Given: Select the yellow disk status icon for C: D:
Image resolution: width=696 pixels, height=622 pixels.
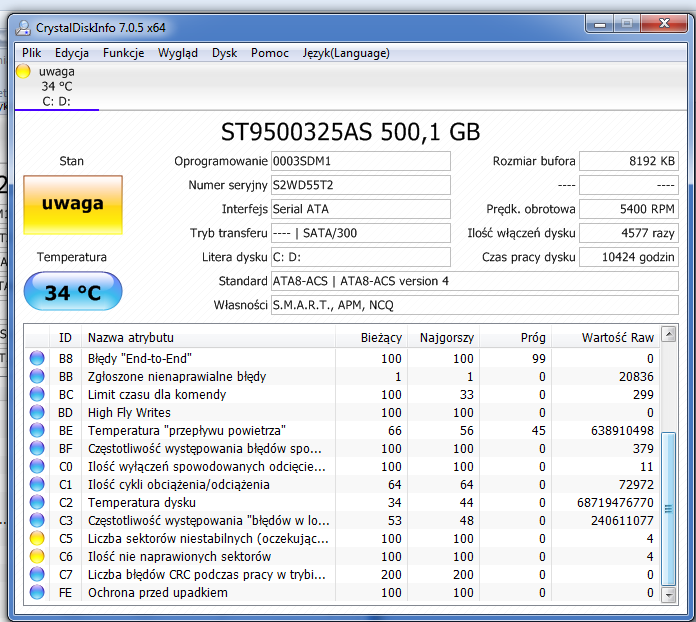Looking at the screenshot, I should (23, 71).
